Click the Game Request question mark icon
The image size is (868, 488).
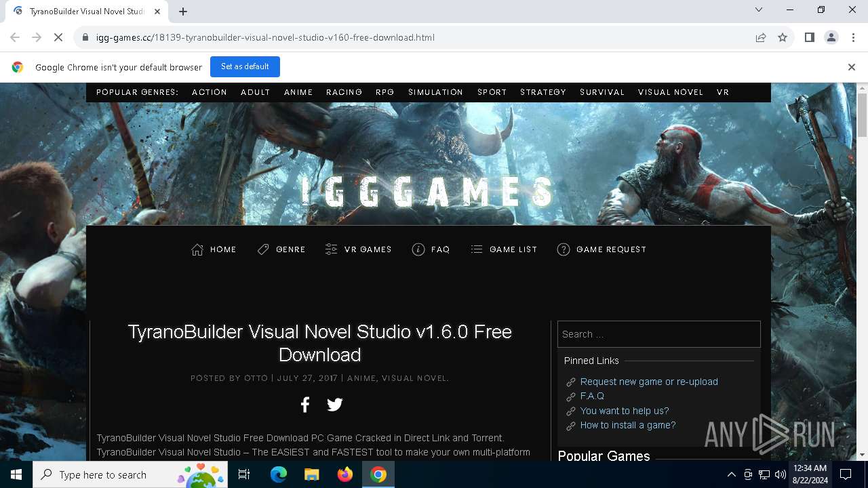pyautogui.click(x=564, y=249)
